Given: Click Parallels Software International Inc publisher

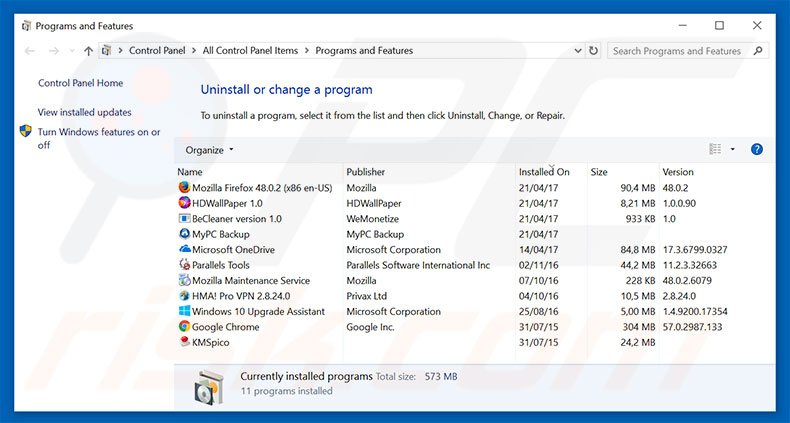Looking at the screenshot, I should (x=418, y=265).
